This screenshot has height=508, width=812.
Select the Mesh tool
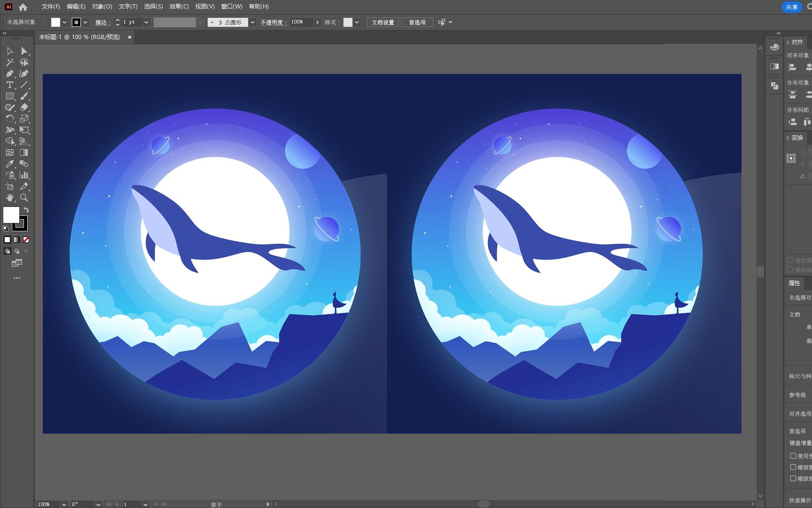[x=10, y=152]
